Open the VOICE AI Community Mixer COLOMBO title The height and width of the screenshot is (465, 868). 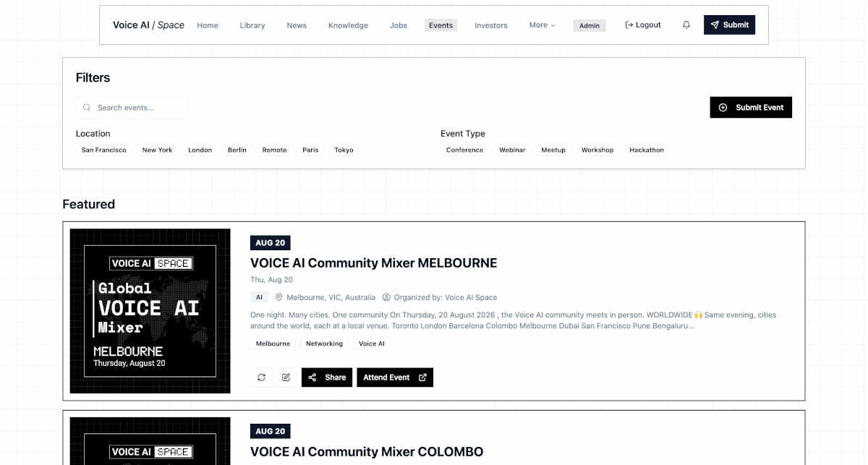coord(367,452)
